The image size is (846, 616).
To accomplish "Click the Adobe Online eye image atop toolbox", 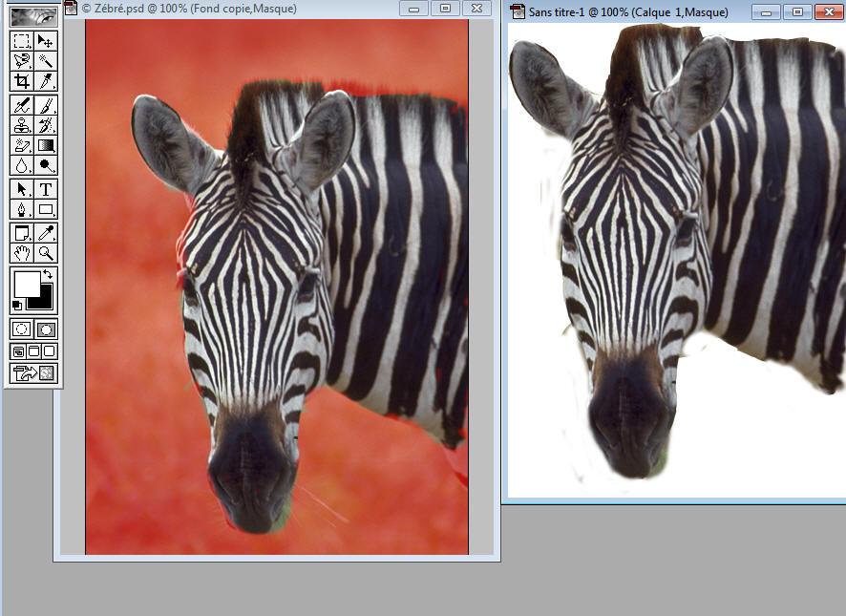I will (33, 17).
